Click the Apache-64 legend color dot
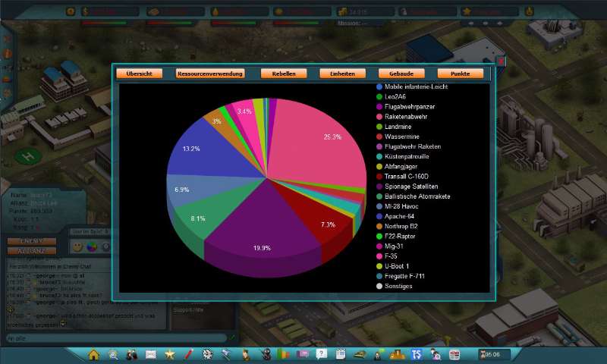 coord(379,216)
